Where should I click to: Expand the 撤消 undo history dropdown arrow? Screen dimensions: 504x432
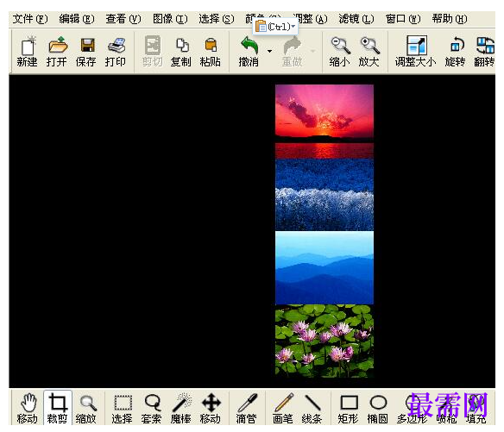coord(269,51)
